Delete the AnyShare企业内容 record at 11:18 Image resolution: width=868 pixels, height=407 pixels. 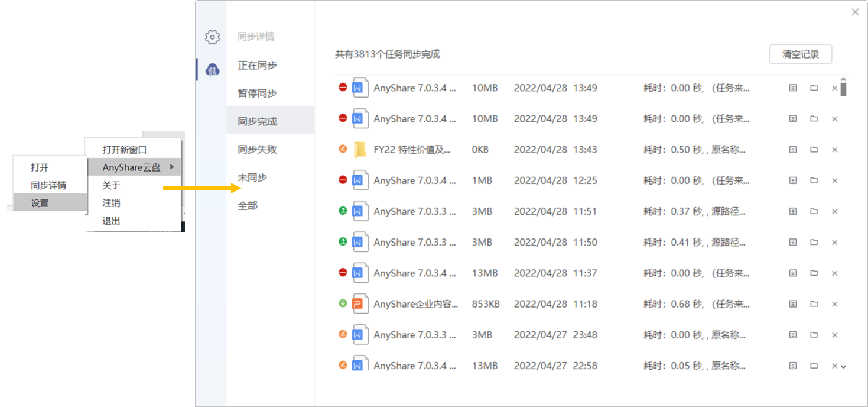point(835,304)
